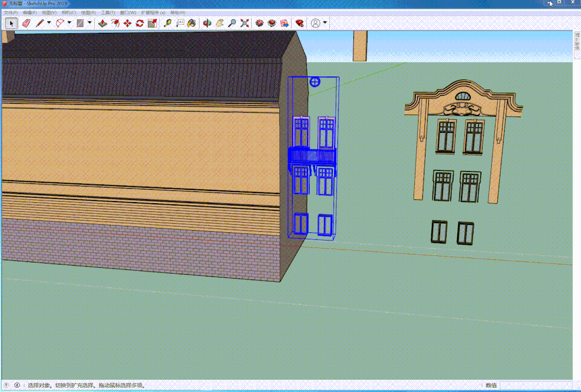Screen dimensions: 581x392
Task: Select the Pencil line tool
Action: point(39,23)
